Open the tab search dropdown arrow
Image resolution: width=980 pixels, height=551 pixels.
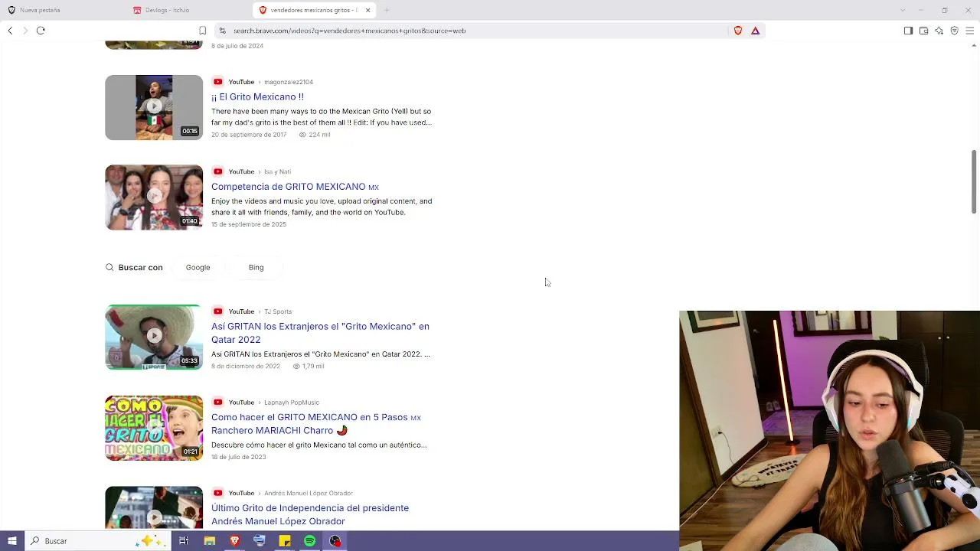coord(903,10)
